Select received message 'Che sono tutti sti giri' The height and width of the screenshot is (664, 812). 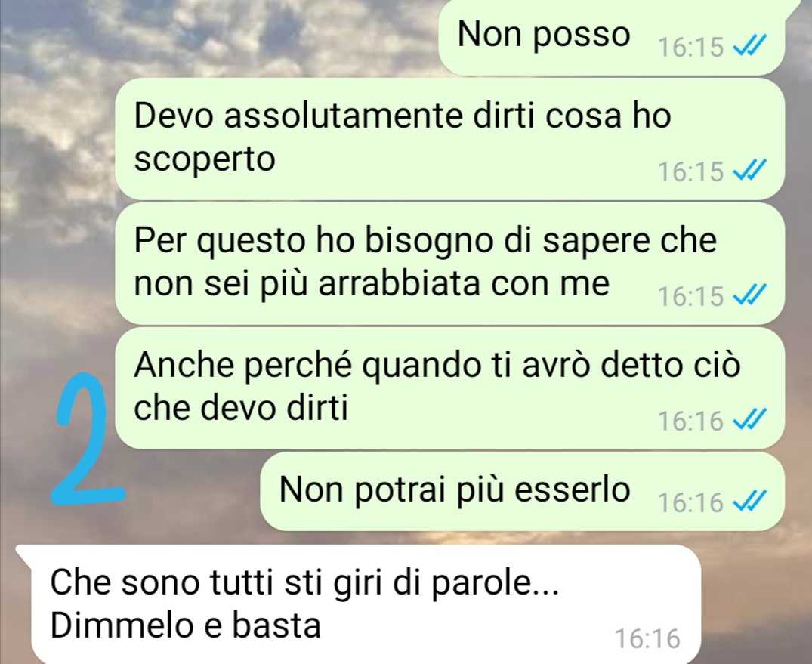point(358,604)
